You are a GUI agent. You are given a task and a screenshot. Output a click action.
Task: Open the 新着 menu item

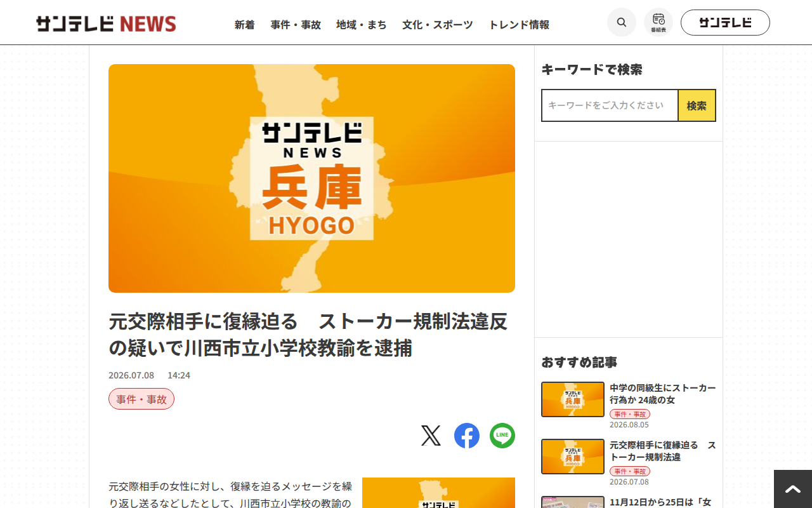click(245, 25)
